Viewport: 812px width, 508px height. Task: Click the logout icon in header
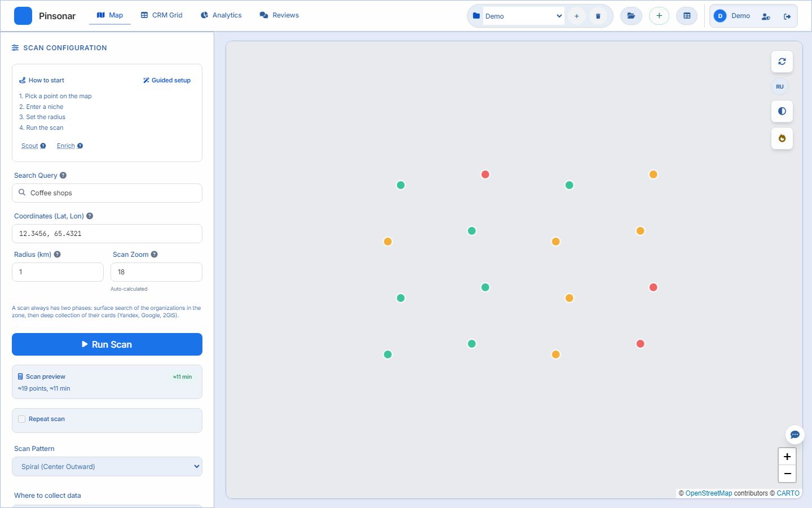click(x=787, y=16)
